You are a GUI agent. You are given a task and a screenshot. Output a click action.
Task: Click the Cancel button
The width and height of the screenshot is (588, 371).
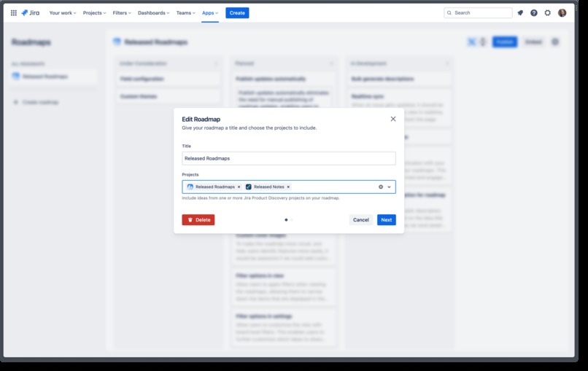pos(360,219)
